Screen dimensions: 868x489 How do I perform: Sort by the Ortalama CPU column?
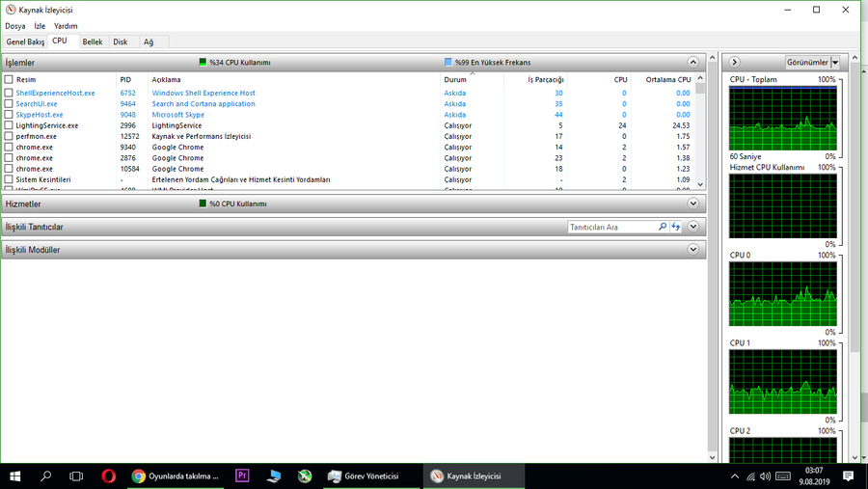point(663,80)
